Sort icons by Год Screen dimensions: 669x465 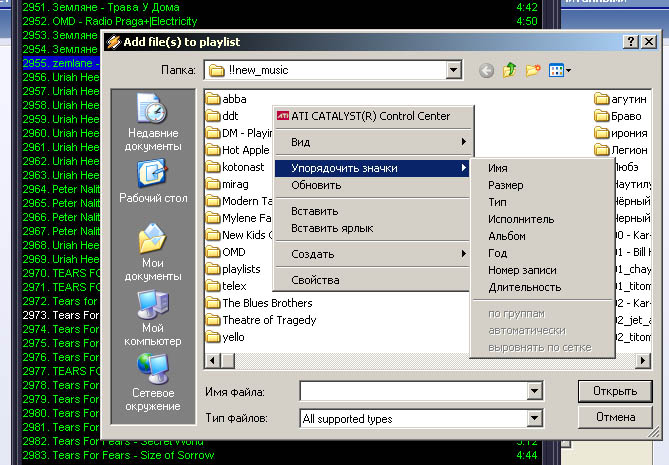(x=542, y=253)
